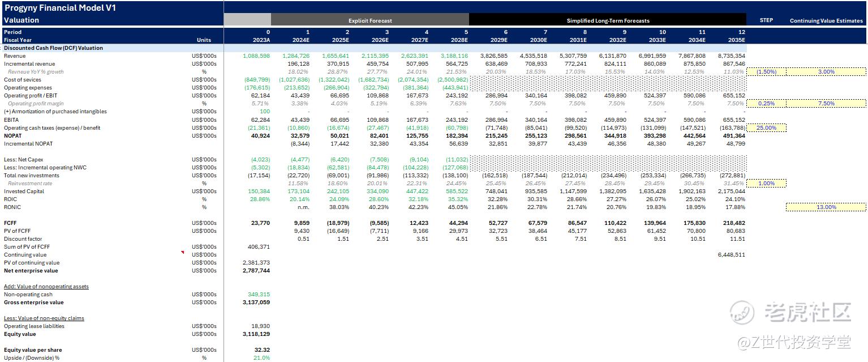The height and width of the screenshot is (362, 868).
Task: Select revenue cell 8,735,354 for 2035E
Action: click(731, 56)
